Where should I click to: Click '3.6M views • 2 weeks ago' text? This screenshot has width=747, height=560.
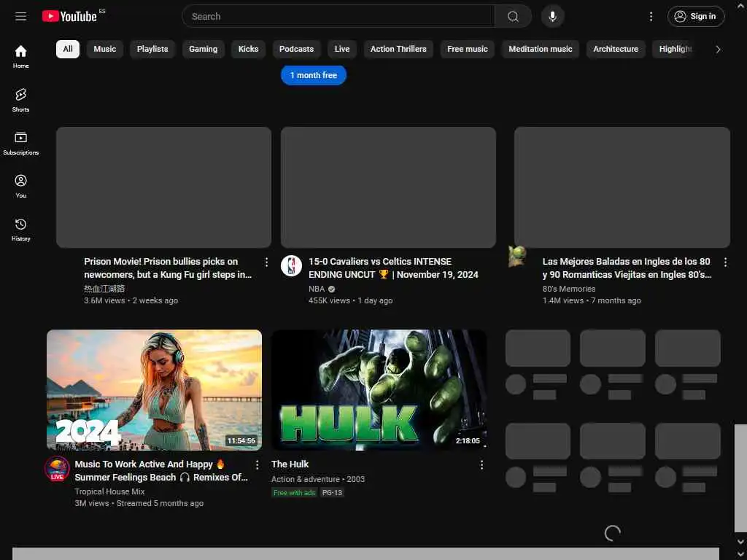point(131,301)
